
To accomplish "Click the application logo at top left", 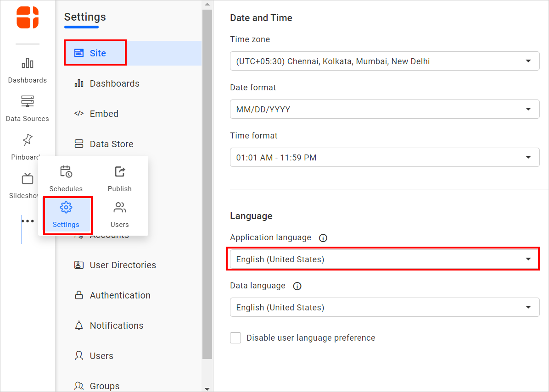I will coord(28,17).
